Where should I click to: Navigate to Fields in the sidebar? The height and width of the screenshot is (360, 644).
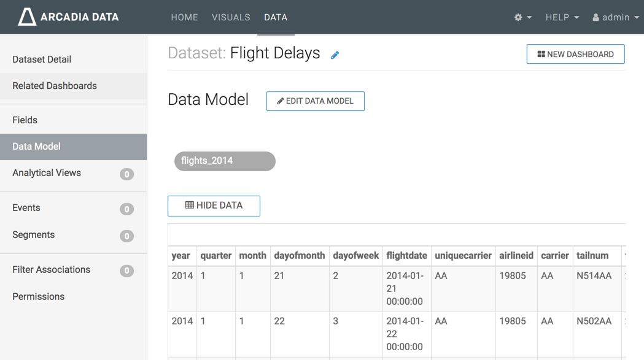[25, 120]
